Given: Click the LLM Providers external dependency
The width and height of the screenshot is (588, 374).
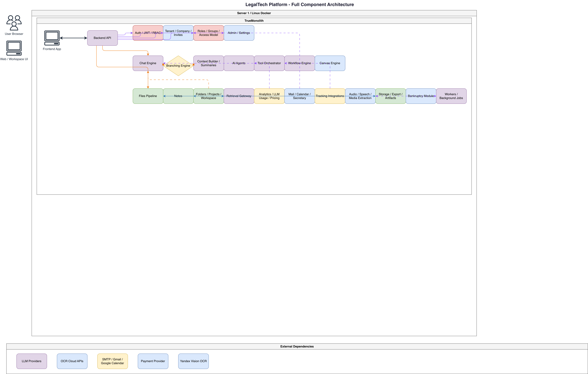Looking at the screenshot, I should (x=32, y=361).
